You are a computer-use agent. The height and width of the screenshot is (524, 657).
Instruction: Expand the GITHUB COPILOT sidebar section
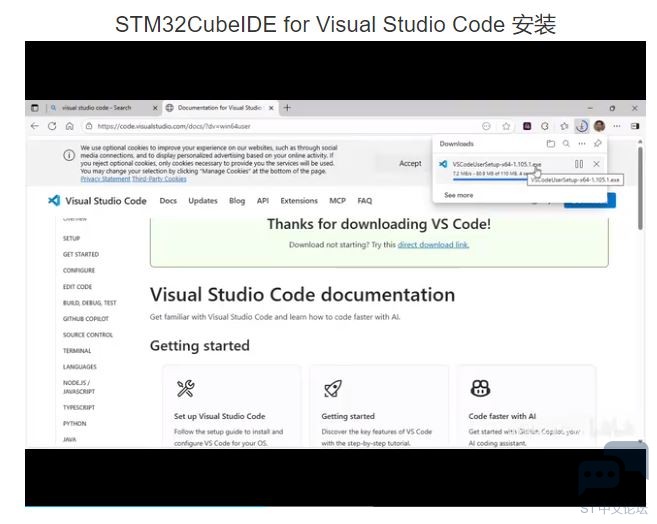click(x=86, y=319)
